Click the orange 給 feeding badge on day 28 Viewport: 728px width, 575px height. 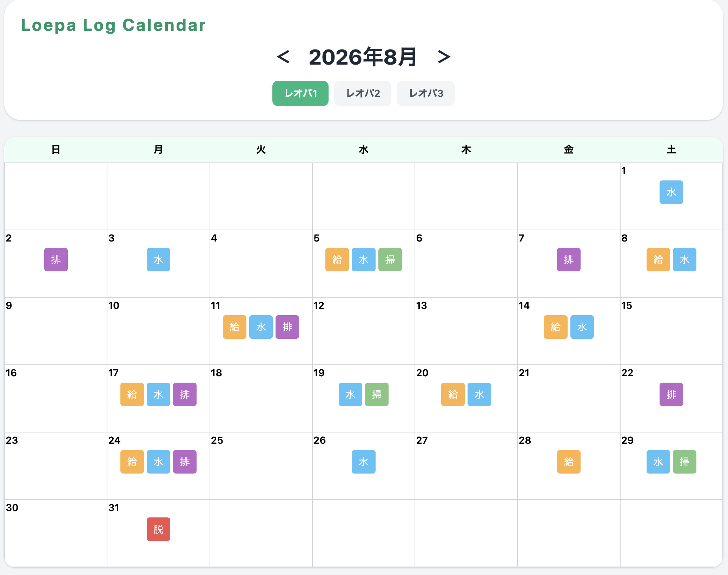tap(569, 462)
